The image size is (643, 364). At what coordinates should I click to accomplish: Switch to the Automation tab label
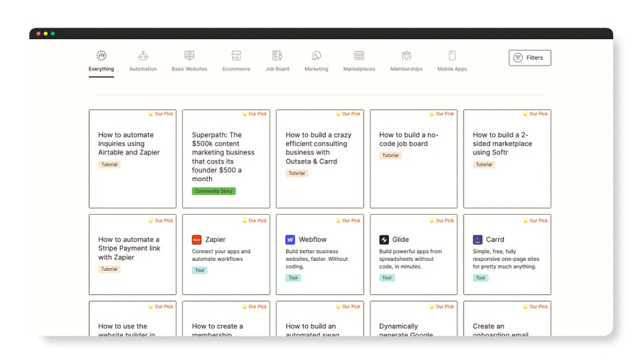click(143, 69)
